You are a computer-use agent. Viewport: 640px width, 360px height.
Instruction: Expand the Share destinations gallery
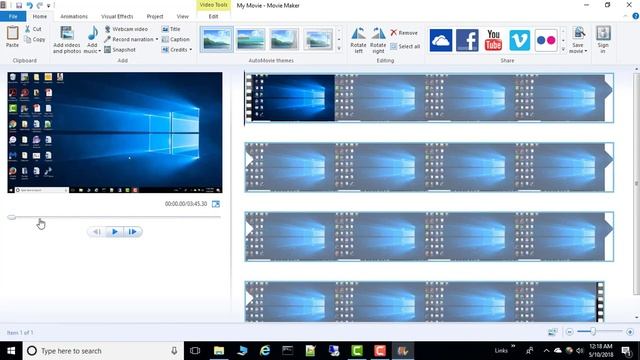[564, 49]
